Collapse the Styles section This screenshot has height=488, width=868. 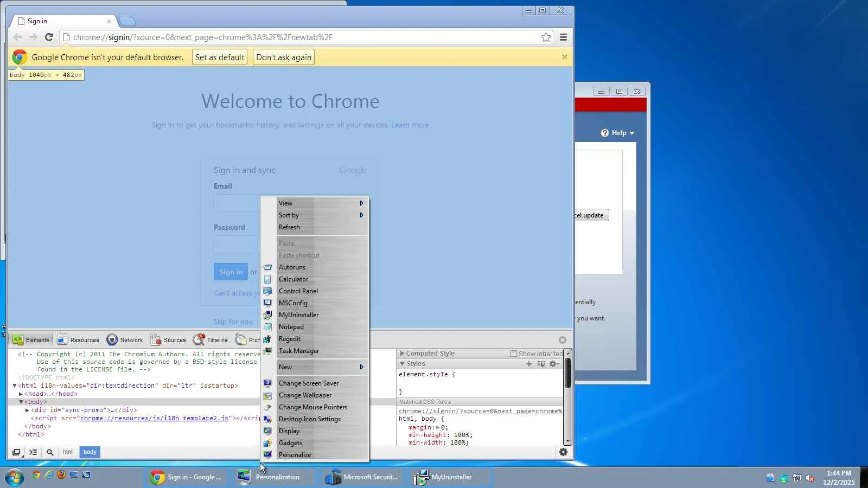click(x=402, y=364)
